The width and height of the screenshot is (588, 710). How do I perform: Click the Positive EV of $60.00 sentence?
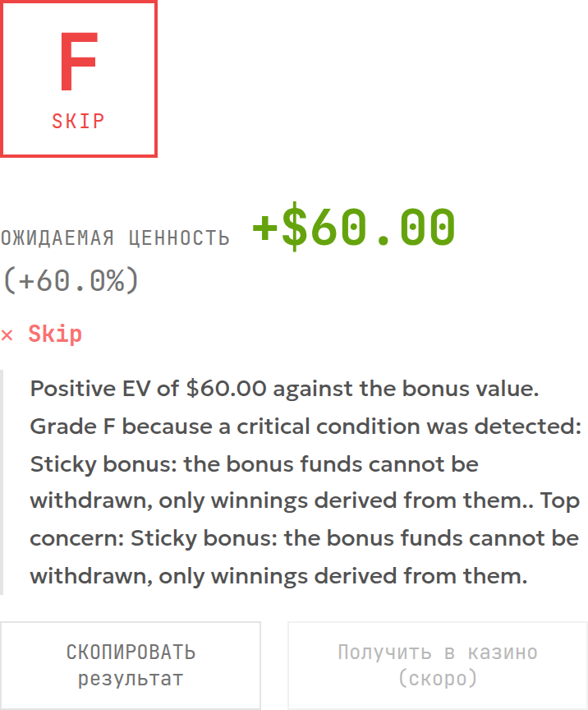click(x=285, y=389)
